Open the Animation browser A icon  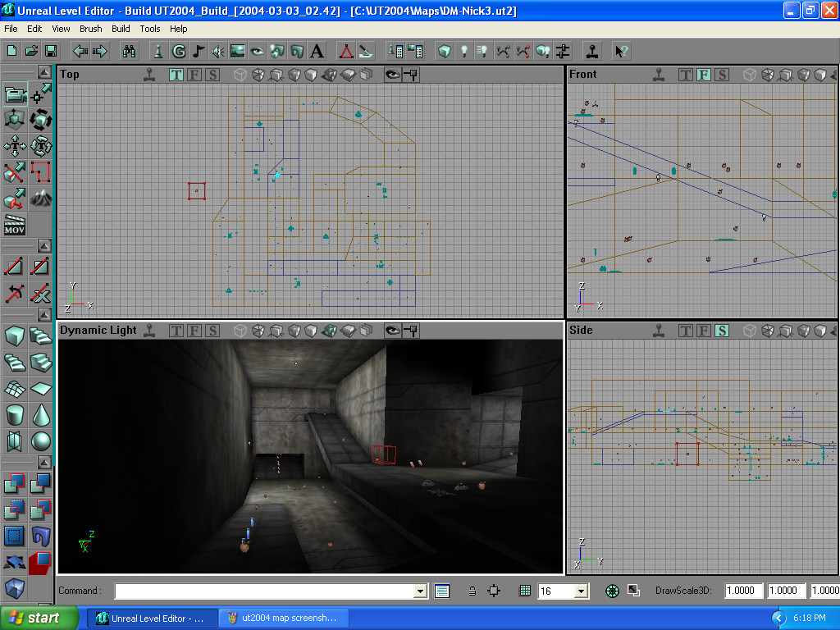click(317, 52)
